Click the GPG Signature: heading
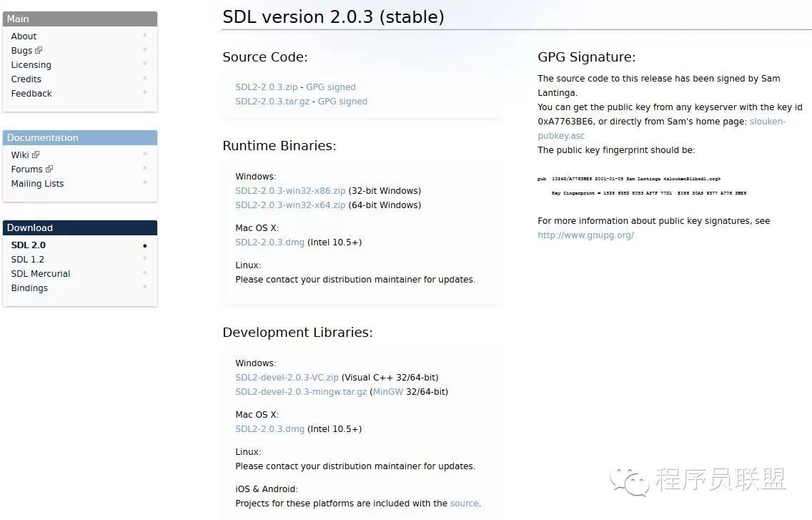Image resolution: width=812 pixels, height=520 pixels. [x=587, y=57]
